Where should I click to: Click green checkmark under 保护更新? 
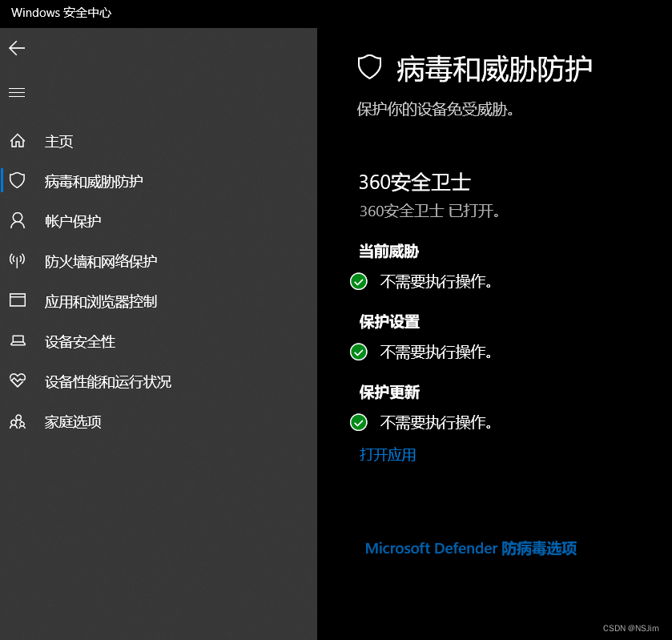pyautogui.click(x=359, y=423)
